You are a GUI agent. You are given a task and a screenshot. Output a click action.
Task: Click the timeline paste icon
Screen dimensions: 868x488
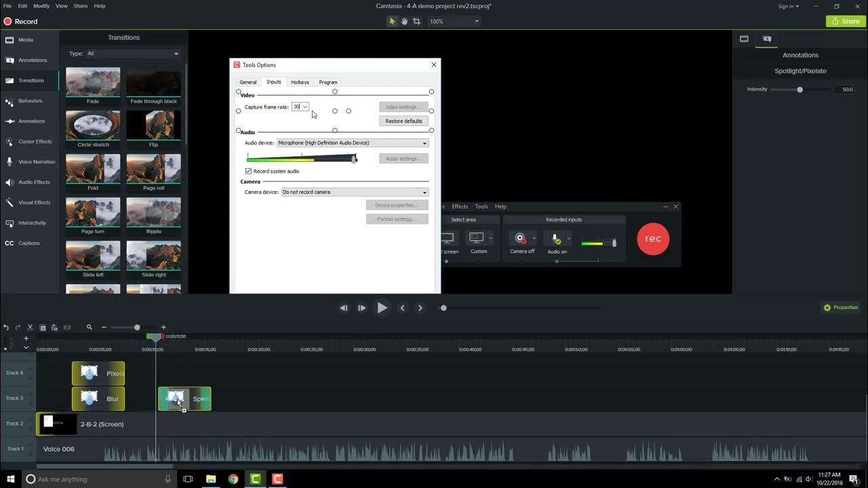(54, 327)
